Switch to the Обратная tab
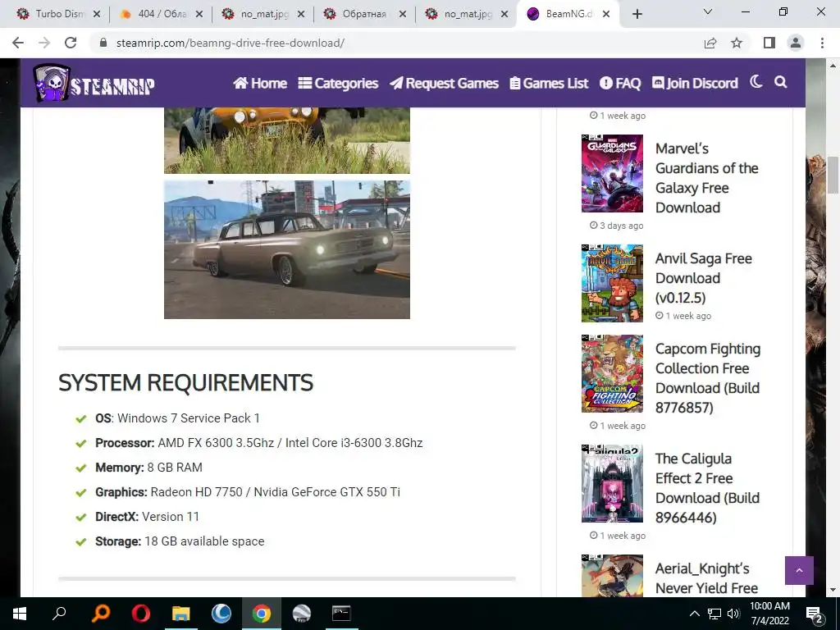Image resolution: width=840 pixels, height=630 pixels. click(x=364, y=14)
